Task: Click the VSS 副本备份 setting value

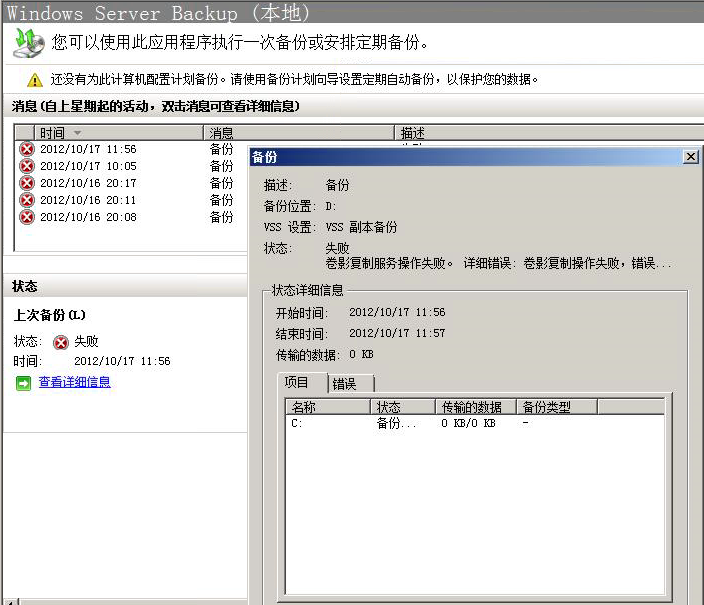Action: pos(361,227)
